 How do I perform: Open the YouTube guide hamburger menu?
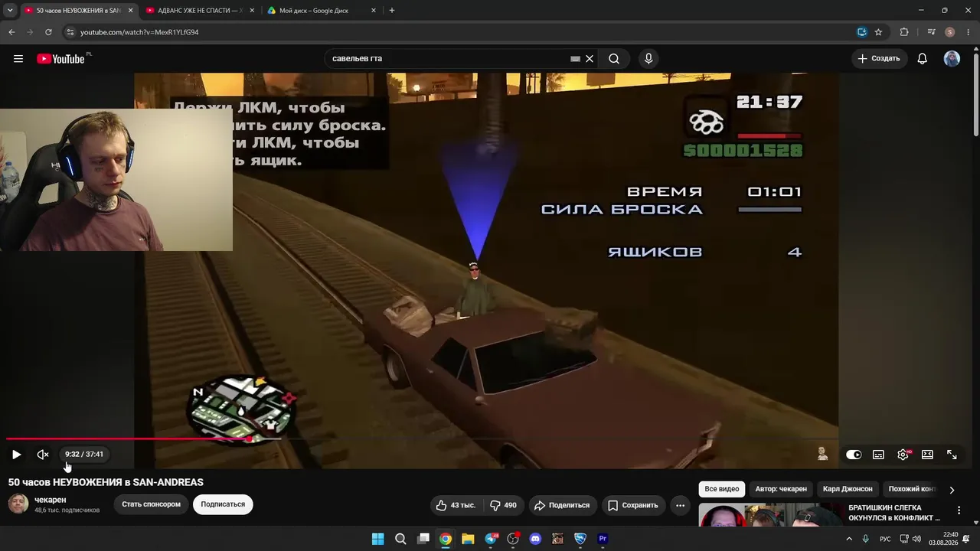click(x=18, y=59)
